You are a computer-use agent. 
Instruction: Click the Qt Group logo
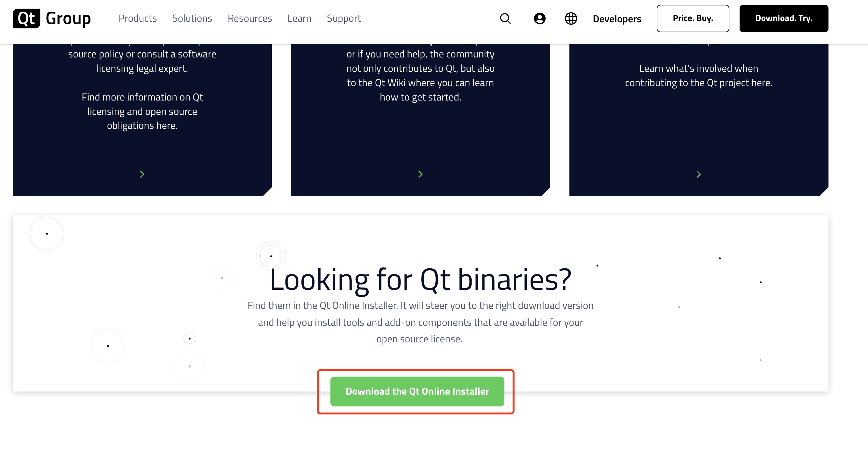pos(52,19)
